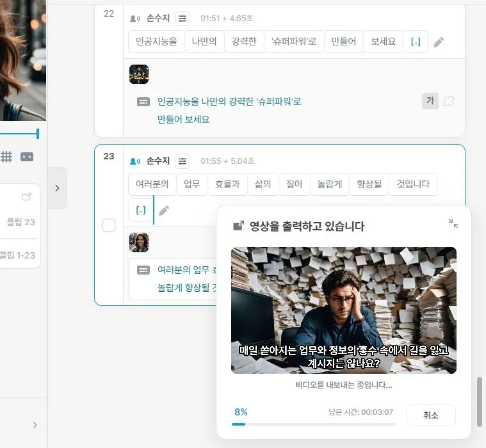Select clip 23 checkbox
Image resolution: width=486 pixels, height=448 pixels.
(x=109, y=225)
